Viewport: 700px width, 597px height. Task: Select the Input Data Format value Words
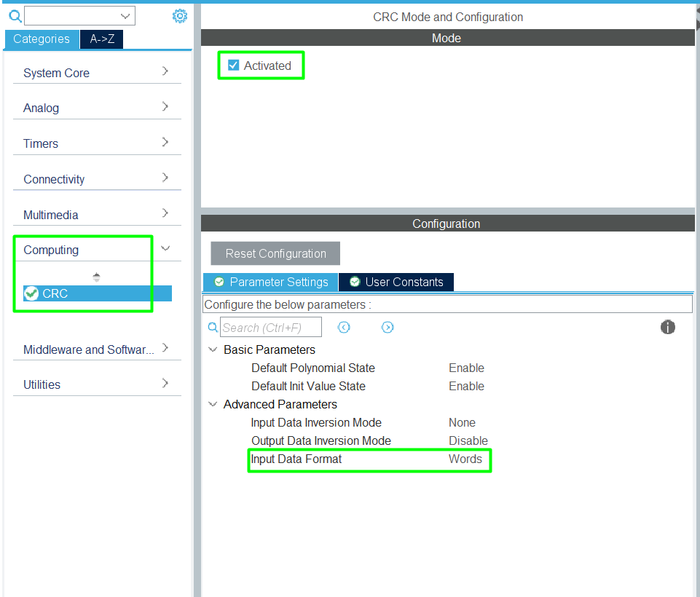point(465,459)
